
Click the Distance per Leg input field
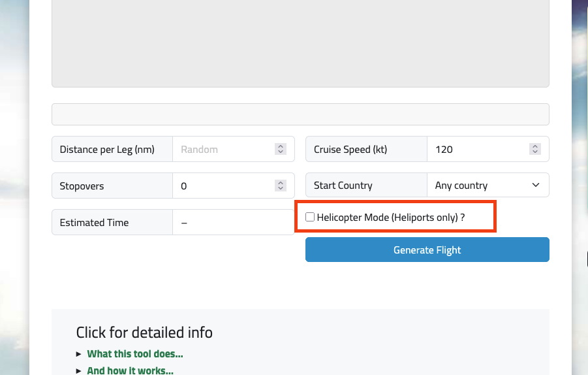(222, 150)
